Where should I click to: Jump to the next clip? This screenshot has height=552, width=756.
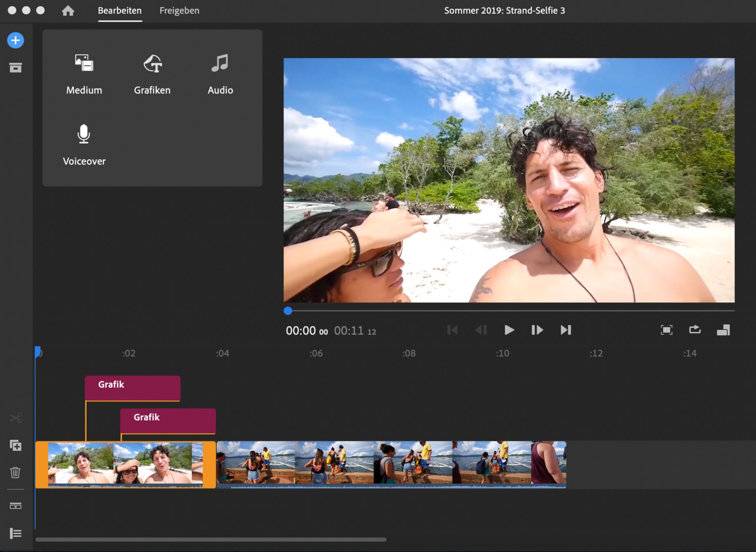pos(566,330)
